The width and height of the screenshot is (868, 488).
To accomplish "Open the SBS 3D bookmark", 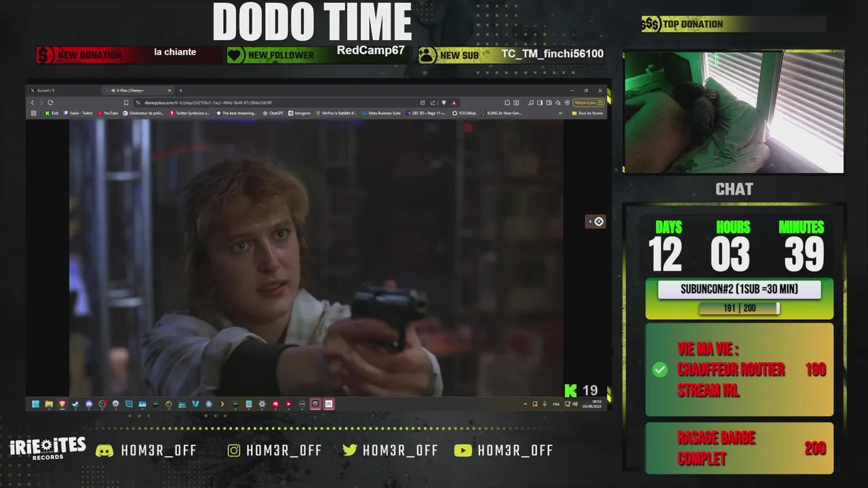I will (x=426, y=113).
